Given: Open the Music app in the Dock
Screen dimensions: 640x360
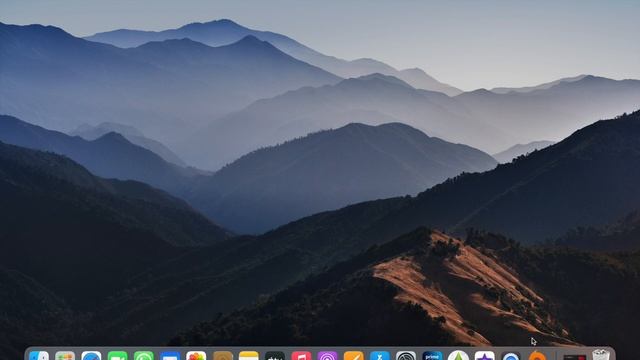Looking at the screenshot, I should [x=301, y=356].
